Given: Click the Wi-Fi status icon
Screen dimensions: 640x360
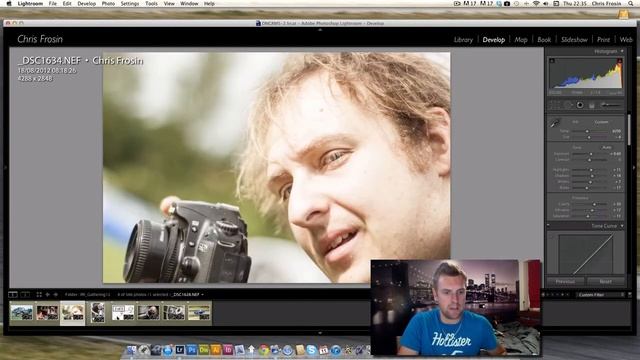Looking at the screenshot, I should click(536, 3).
